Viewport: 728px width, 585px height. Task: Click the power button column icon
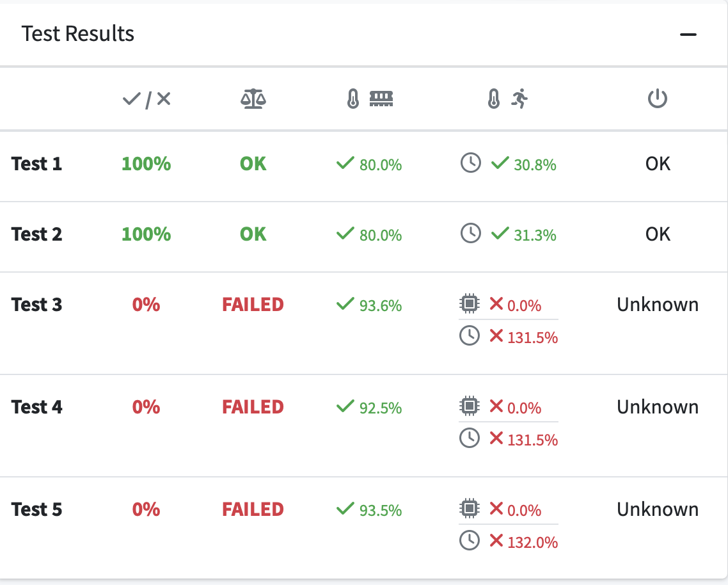pos(658,99)
